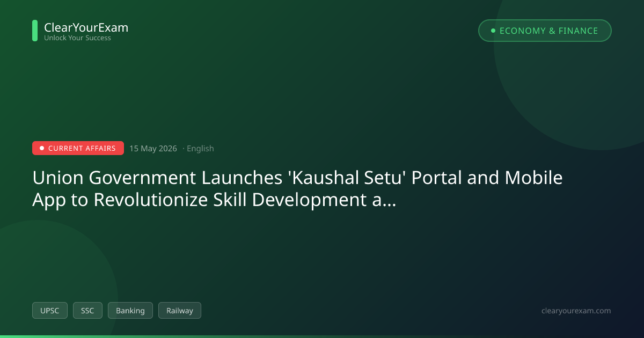Image resolution: width=644 pixels, height=338 pixels.
Task: Click the Current Affairs red badge
Action: [78, 148]
